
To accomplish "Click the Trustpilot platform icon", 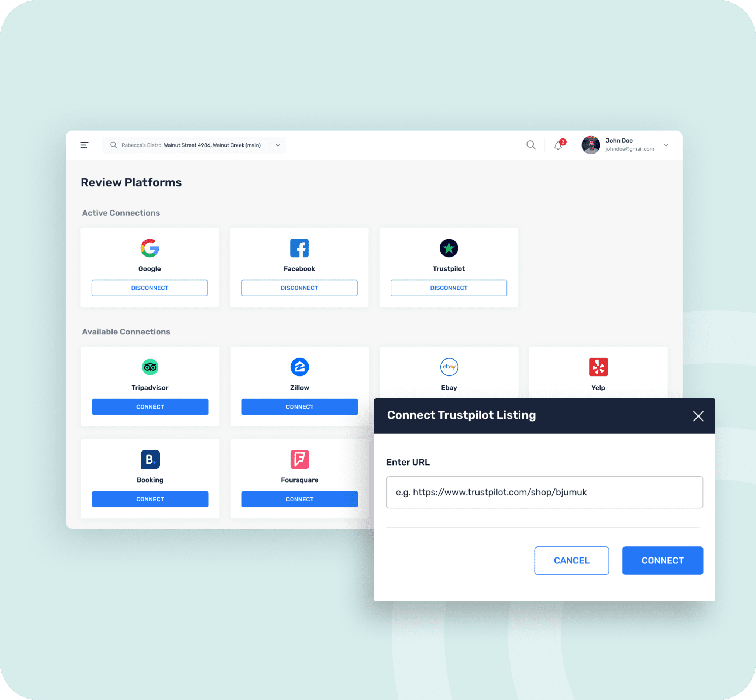I will click(449, 248).
